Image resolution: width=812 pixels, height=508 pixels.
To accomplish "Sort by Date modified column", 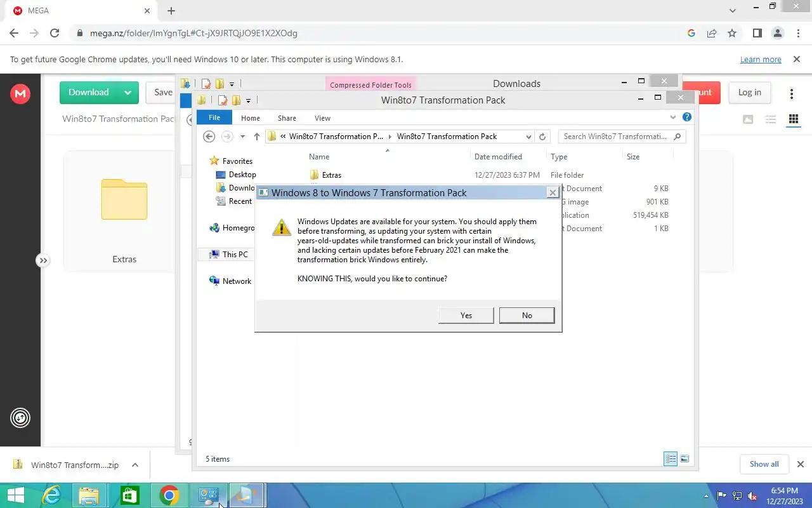I will point(498,157).
